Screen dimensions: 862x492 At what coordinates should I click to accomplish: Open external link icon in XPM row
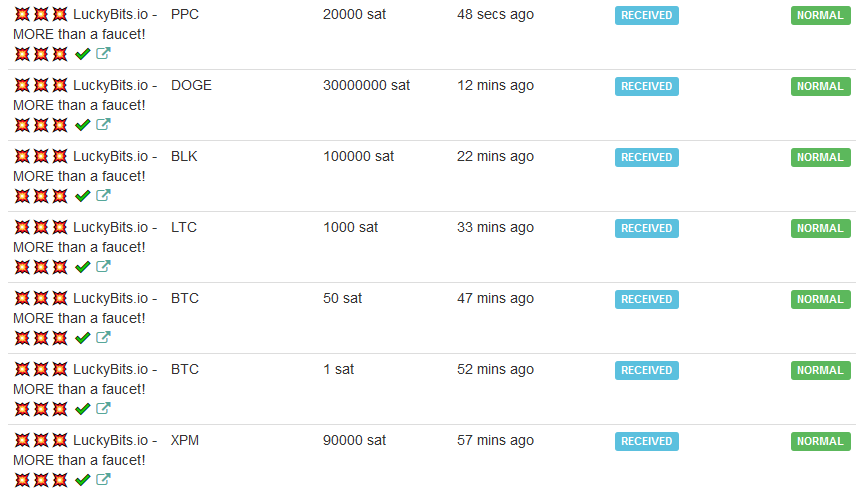pos(103,479)
